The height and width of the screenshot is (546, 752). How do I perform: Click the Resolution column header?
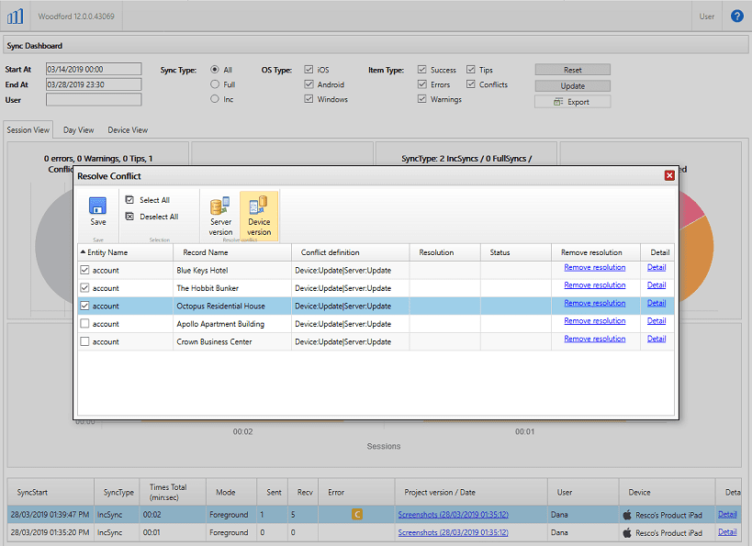point(445,252)
